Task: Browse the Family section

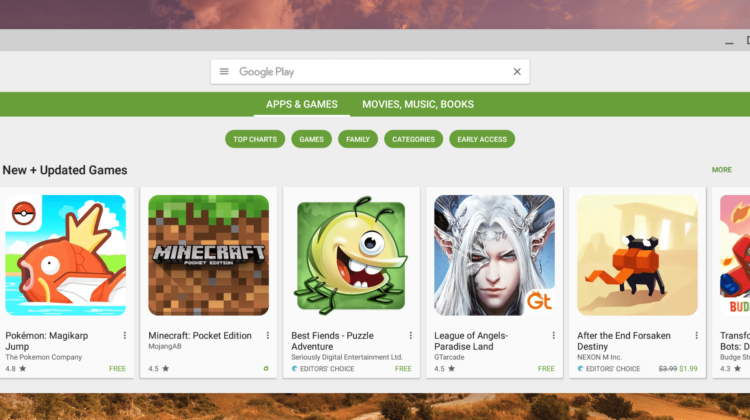Action: [x=358, y=139]
